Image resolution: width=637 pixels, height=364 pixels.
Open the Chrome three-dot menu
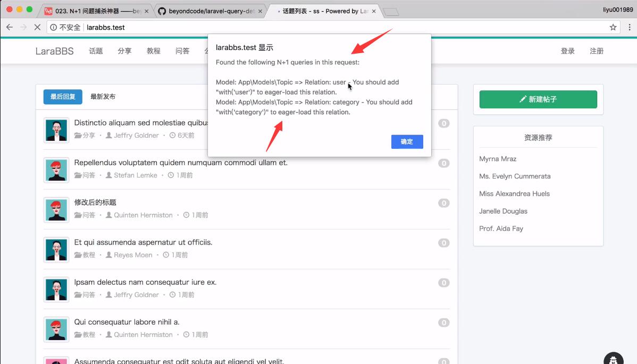[x=630, y=27]
